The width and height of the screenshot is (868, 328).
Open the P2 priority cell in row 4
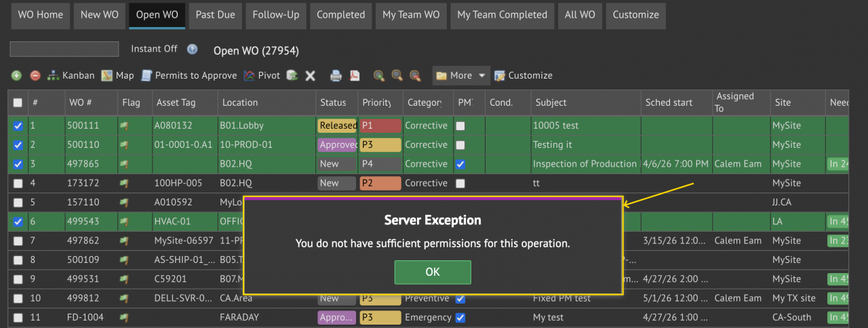[380, 184]
